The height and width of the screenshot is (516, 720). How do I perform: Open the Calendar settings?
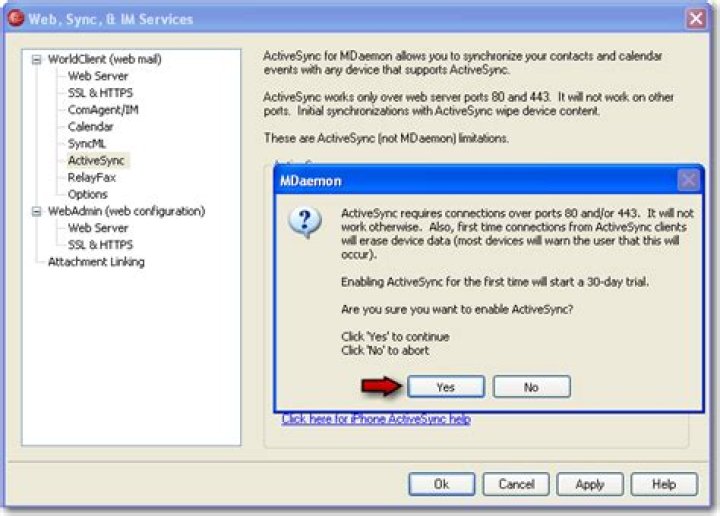[90, 127]
